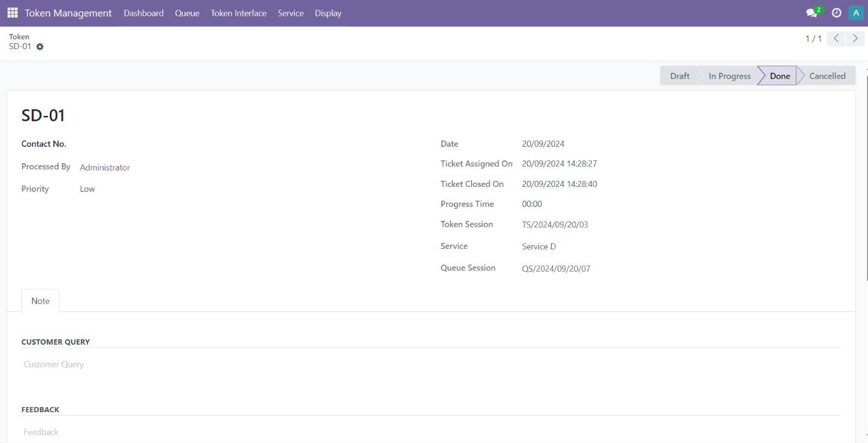This screenshot has height=443, width=868.
Task: Set status to In Progress
Action: 730,76
